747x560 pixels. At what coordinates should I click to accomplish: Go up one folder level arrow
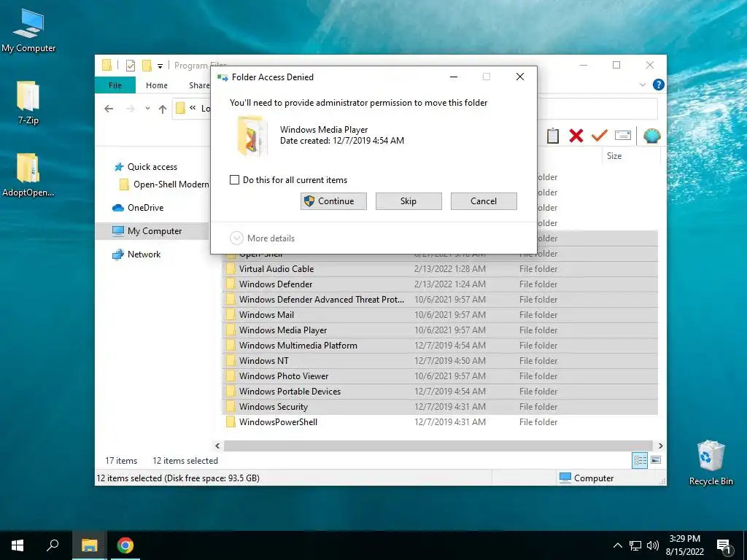(x=163, y=109)
